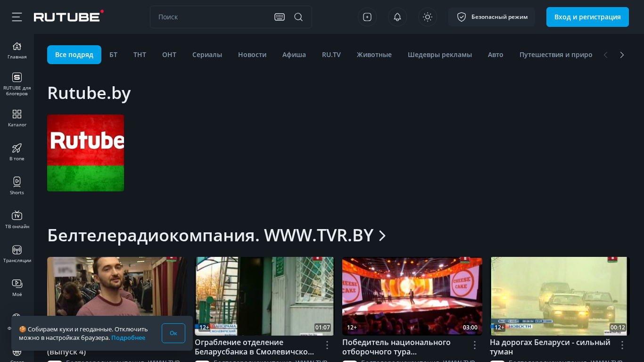Select the Животные tab

[374, 55]
